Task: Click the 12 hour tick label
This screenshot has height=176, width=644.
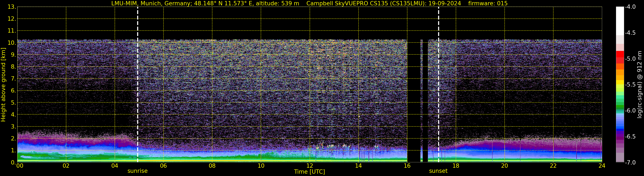Action: (x=310, y=166)
